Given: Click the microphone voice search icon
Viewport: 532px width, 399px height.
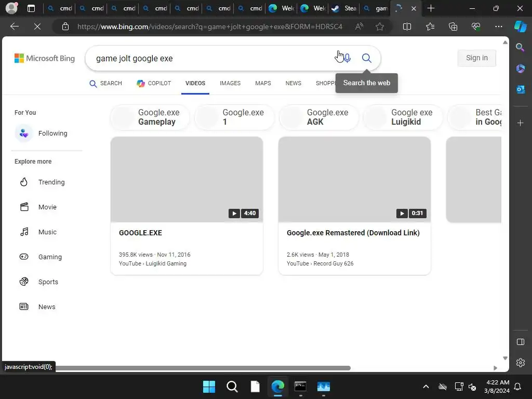Looking at the screenshot, I should (x=347, y=58).
